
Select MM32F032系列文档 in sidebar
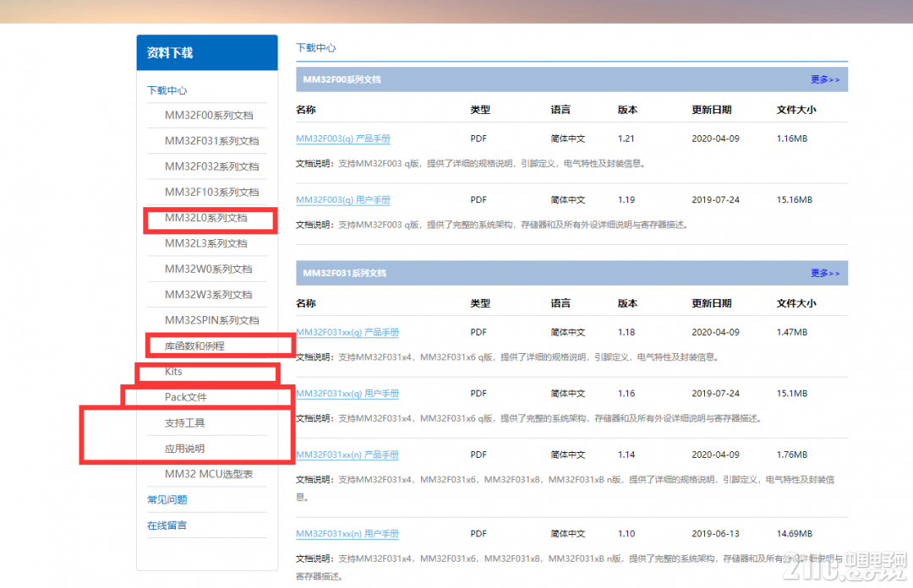tap(212, 166)
